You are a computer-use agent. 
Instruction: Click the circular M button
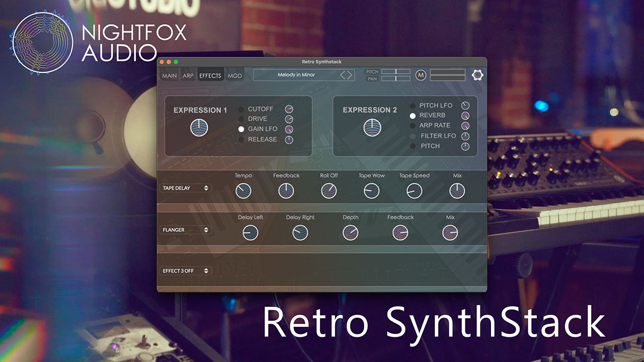[x=421, y=75]
